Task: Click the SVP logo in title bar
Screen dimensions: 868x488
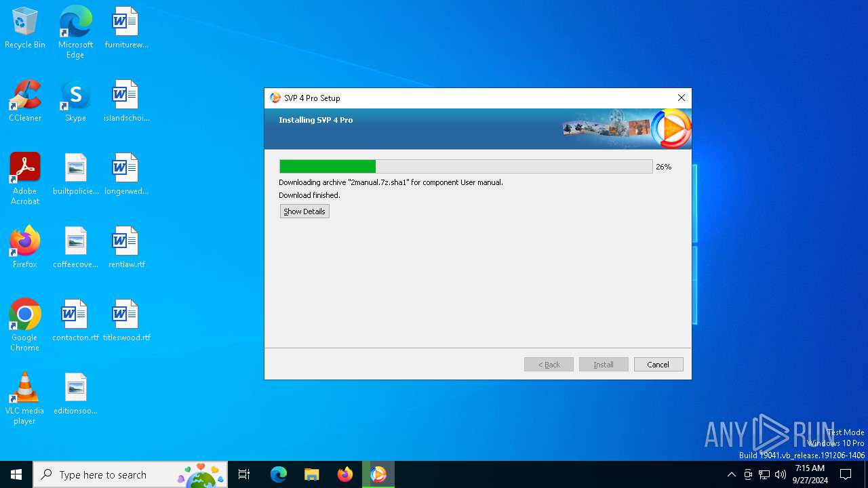Action: 275,98
